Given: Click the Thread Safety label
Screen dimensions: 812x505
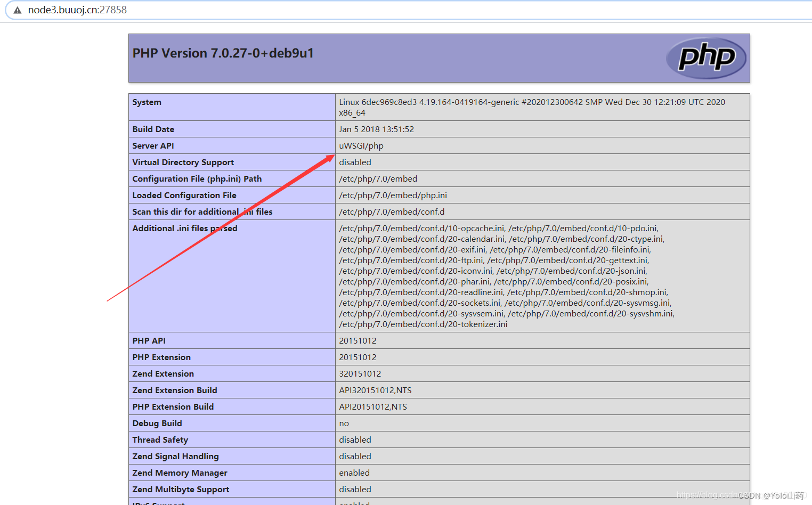Looking at the screenshot, I should tap(160, 440).
